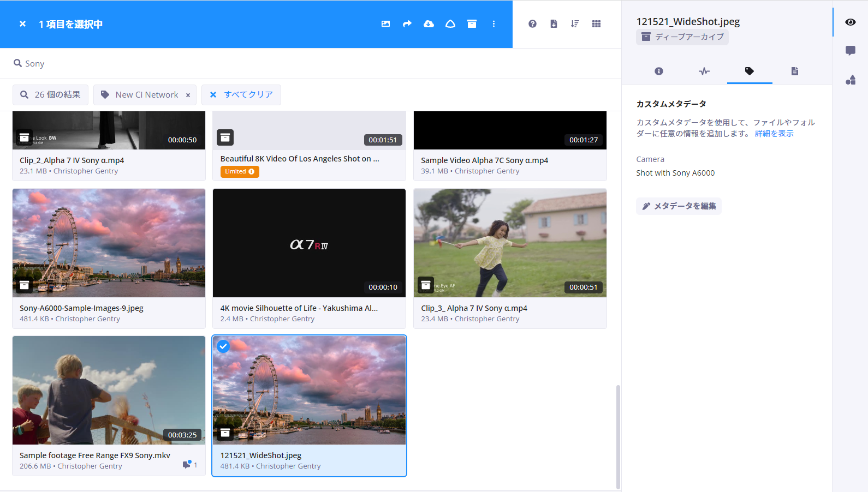Screen dimensions: 868x492
Task: Click the archive box icon in toolbar
Action: 472,24
